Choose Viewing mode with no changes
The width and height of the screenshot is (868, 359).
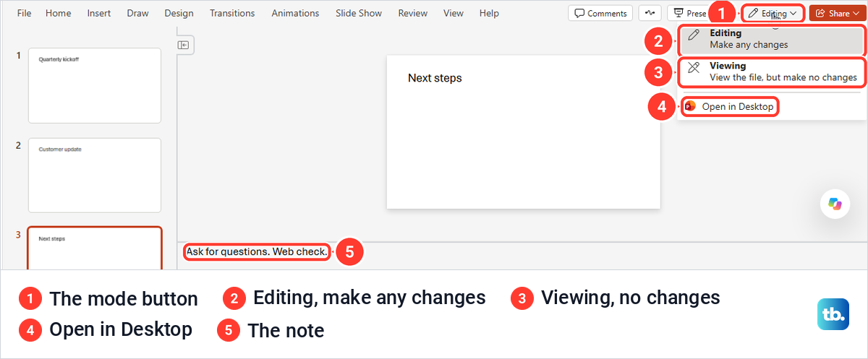772,72
